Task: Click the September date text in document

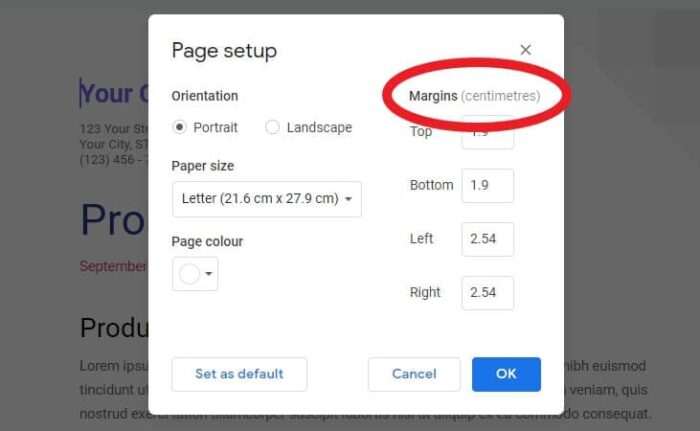Action: coord(113,266)
